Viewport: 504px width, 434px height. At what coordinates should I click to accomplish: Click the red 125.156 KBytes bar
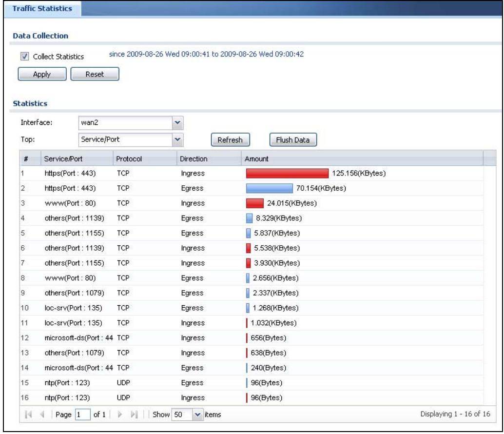(x=288, y=173)
